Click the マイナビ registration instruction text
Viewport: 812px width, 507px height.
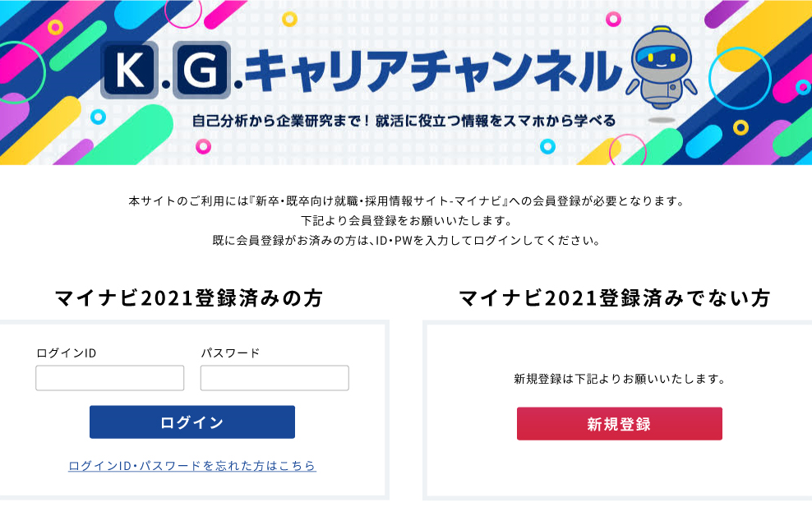[406, 218]
